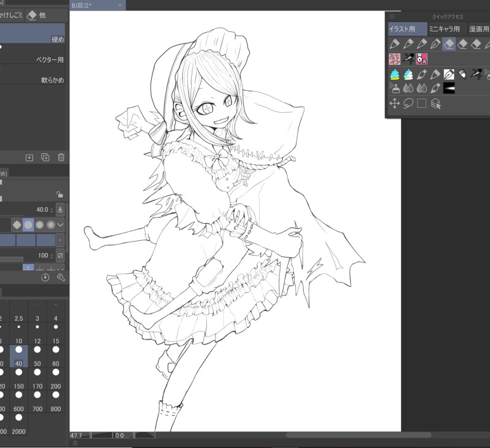The image size is (490, 448).
Task: Set anti-aliasing to none (jagged circle)
Action: [17, 225]
